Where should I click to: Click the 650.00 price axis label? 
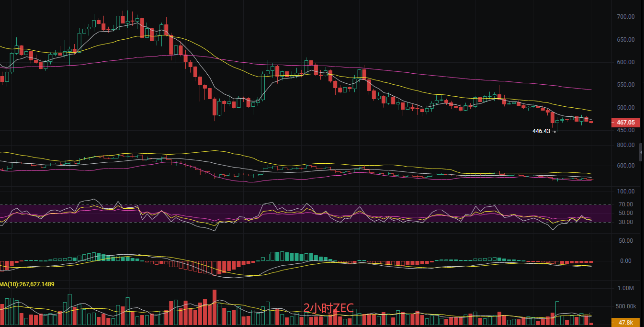click(x=626, y=40)
